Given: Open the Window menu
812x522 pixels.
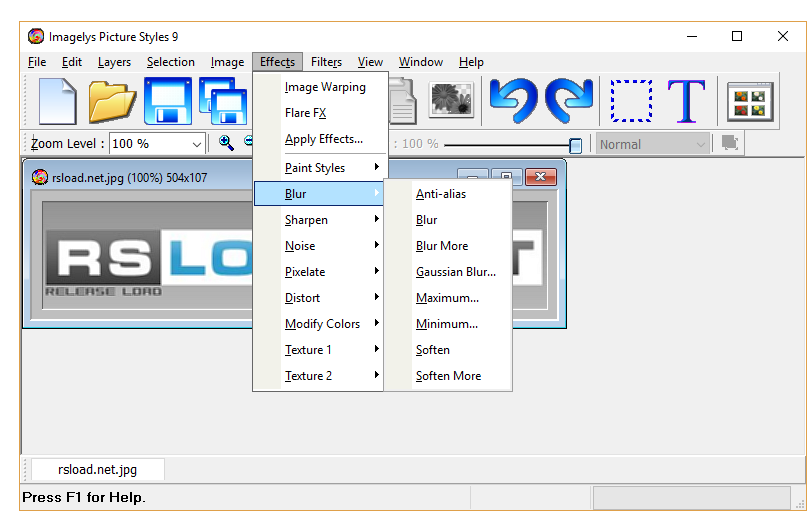Looking at the screenshot, I should [420, 62].
